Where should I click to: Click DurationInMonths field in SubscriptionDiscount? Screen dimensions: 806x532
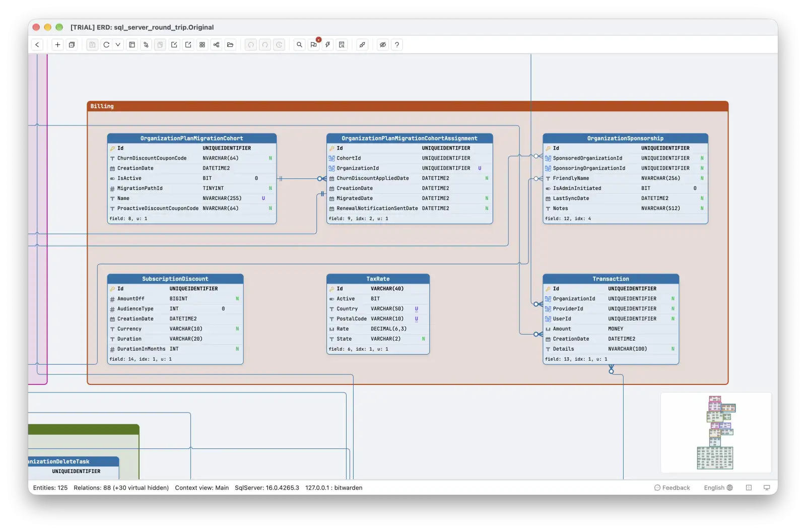(x=175, y=349)
